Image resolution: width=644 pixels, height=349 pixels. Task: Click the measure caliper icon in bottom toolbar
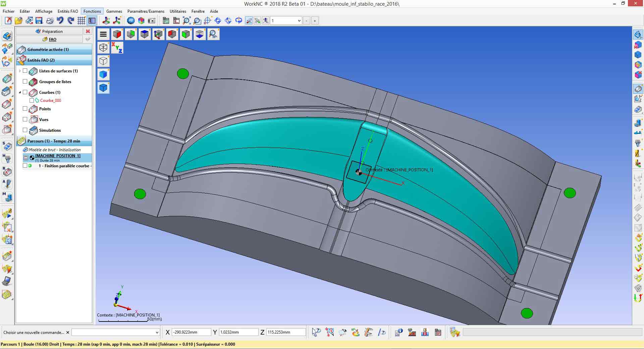(x=368, y=332)
